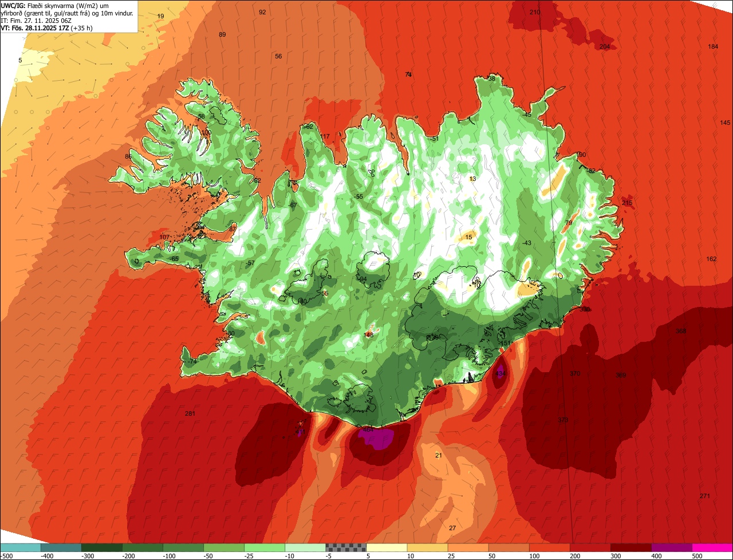Select the map value '89' northwest of Iceland
The image size is (733, 560).
click(222, 34)
